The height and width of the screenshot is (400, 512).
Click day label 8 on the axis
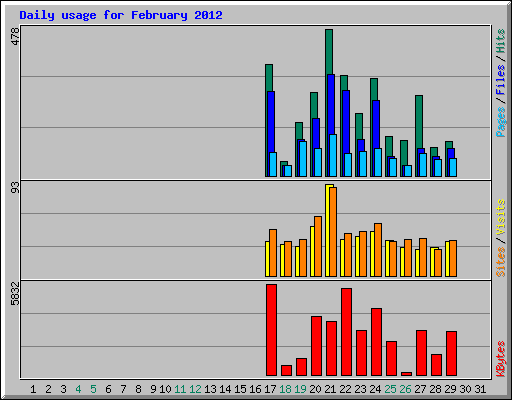tap(138, 389)
